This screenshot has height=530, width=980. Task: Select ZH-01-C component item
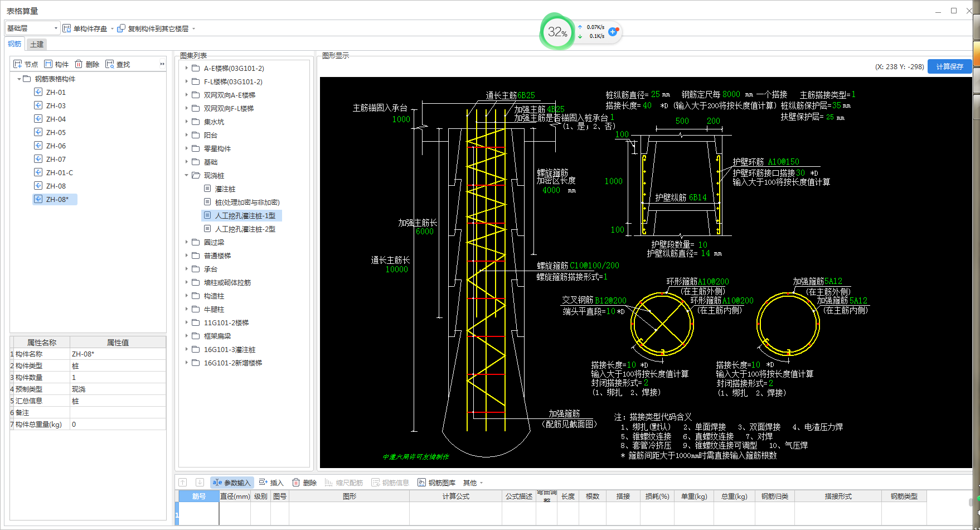pos(60,173)
